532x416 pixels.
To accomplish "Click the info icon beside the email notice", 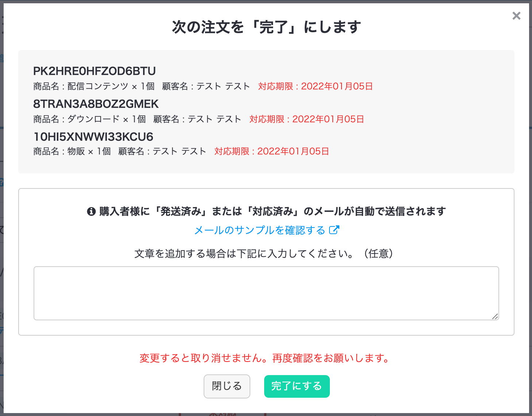I will [91, 211].
